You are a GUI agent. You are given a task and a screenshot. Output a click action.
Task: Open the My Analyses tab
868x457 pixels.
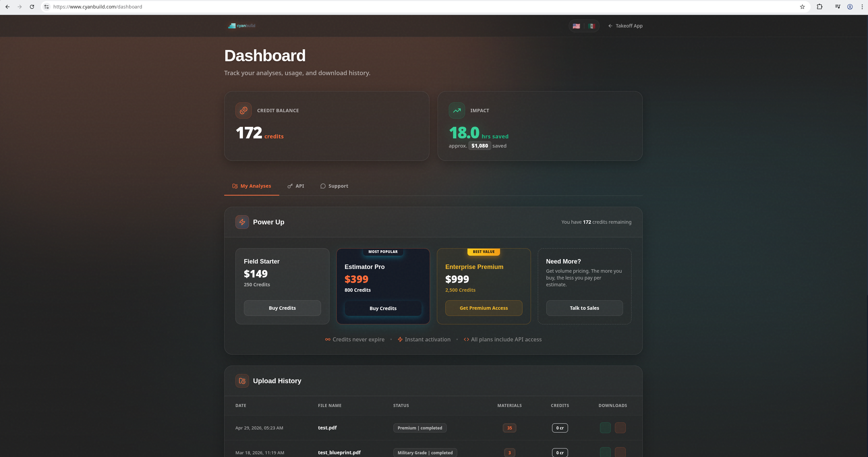pyautogui.click(x=252, y=186)
